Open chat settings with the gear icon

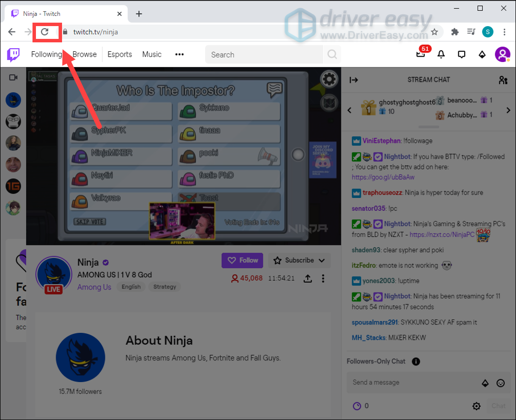pyautogui.click(x=476, y=406)
